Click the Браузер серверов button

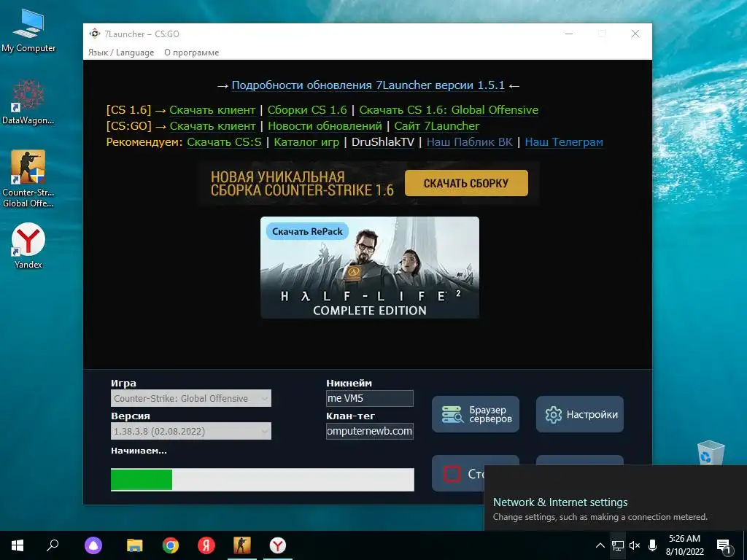point(476,414)
